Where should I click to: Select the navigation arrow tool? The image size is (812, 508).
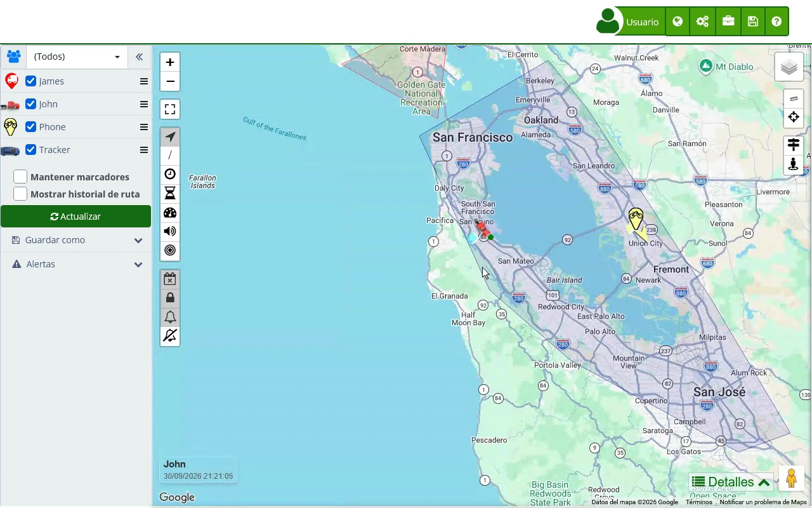170,137
